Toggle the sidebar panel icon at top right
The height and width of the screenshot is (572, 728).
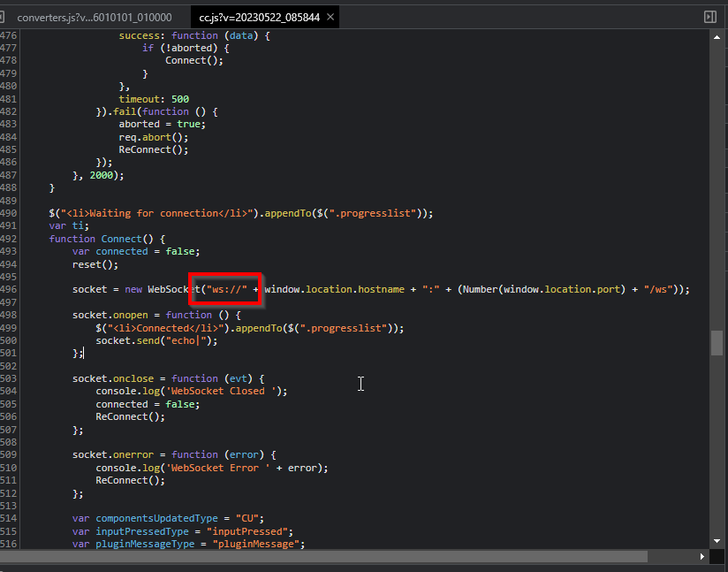[x=710, y=17]
